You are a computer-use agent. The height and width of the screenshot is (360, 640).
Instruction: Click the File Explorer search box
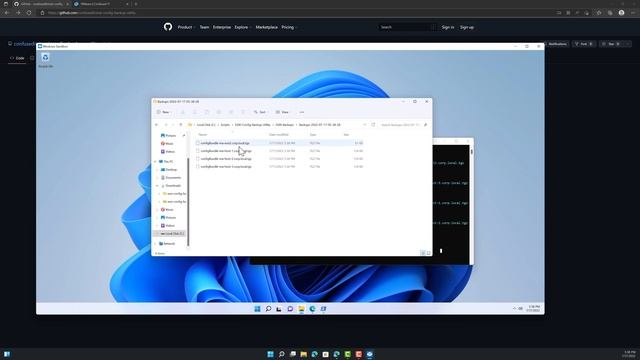tap(404, 124)
